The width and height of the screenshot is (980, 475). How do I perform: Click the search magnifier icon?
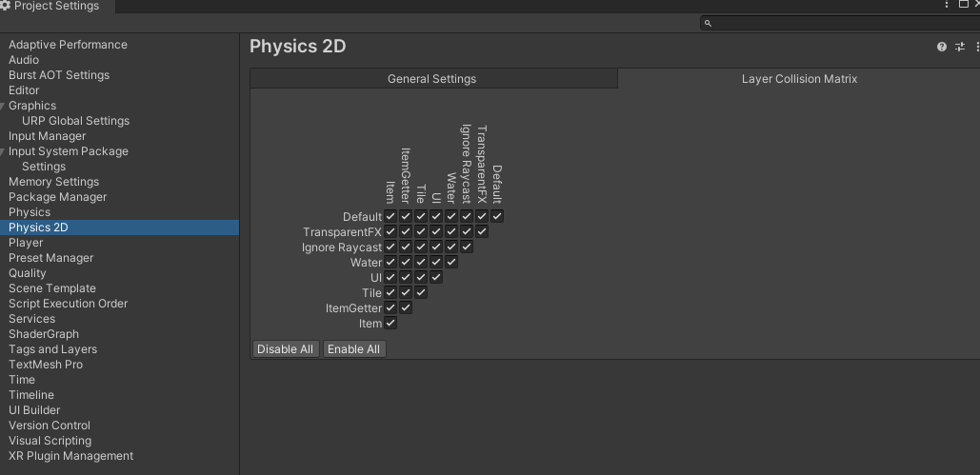tap(709, 23)
